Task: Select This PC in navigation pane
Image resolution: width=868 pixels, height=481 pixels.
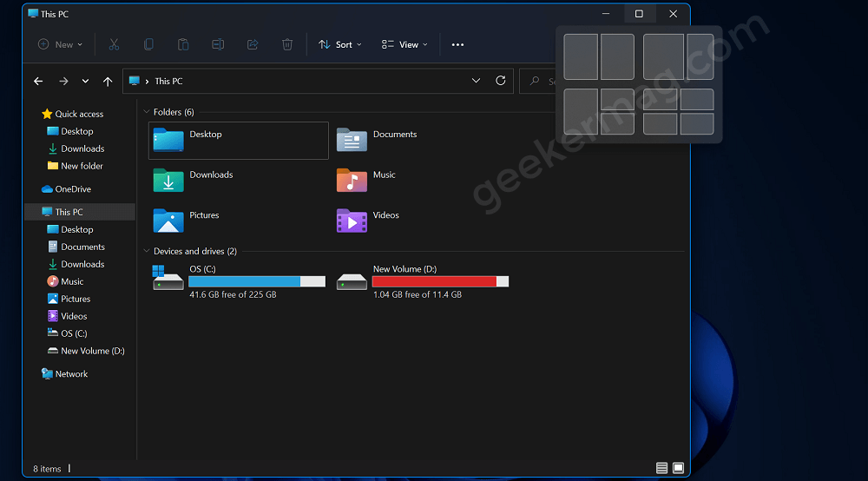Action: click(x=80, y=212)
